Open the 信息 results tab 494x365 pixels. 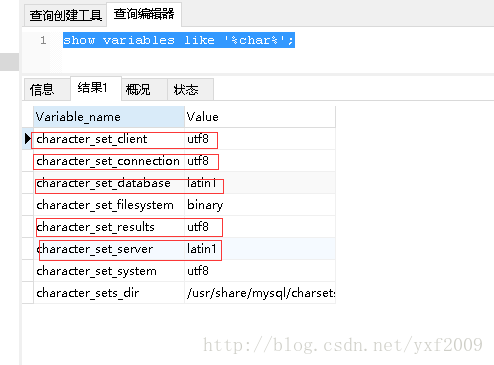(47, 89)
